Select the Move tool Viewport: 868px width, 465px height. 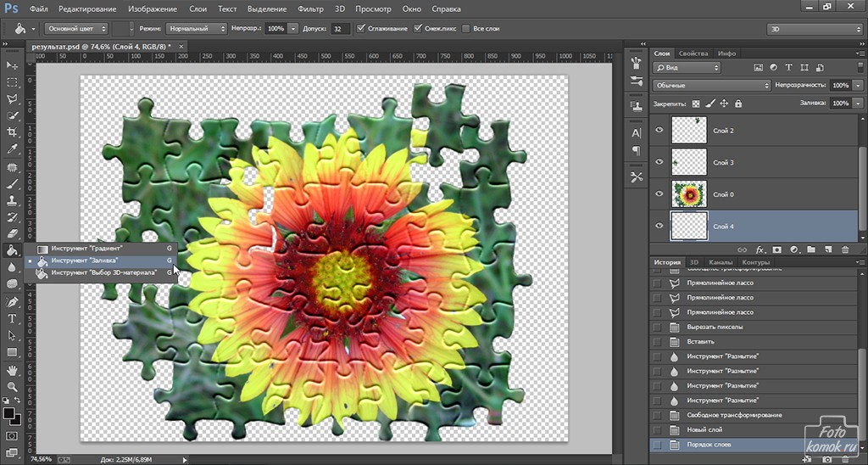pos(12,65)
